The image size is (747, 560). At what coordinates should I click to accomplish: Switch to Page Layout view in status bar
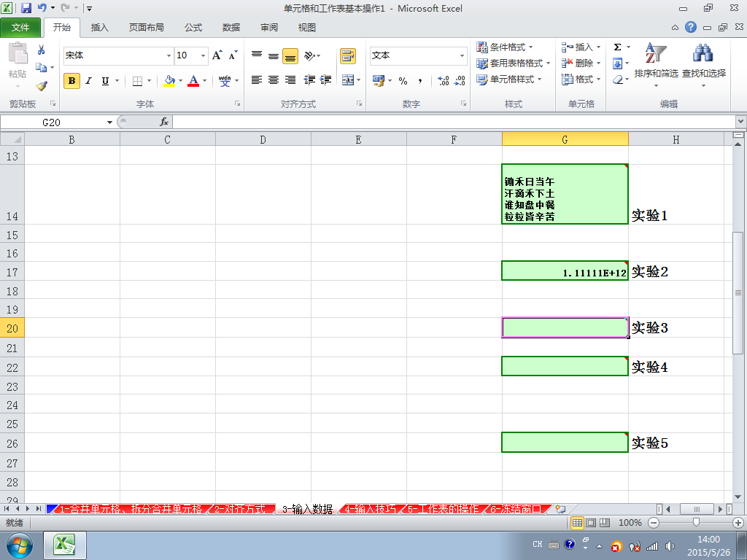tap(591, 523)
